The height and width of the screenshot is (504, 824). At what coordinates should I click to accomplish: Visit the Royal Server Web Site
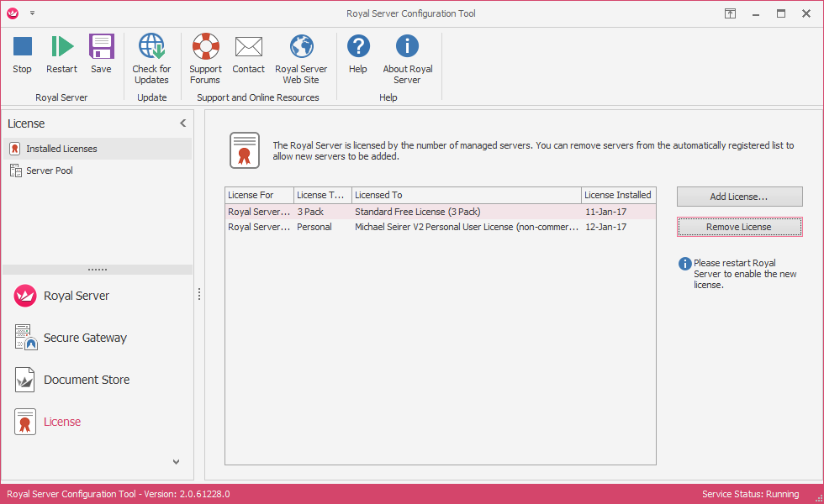click(301, 59)
